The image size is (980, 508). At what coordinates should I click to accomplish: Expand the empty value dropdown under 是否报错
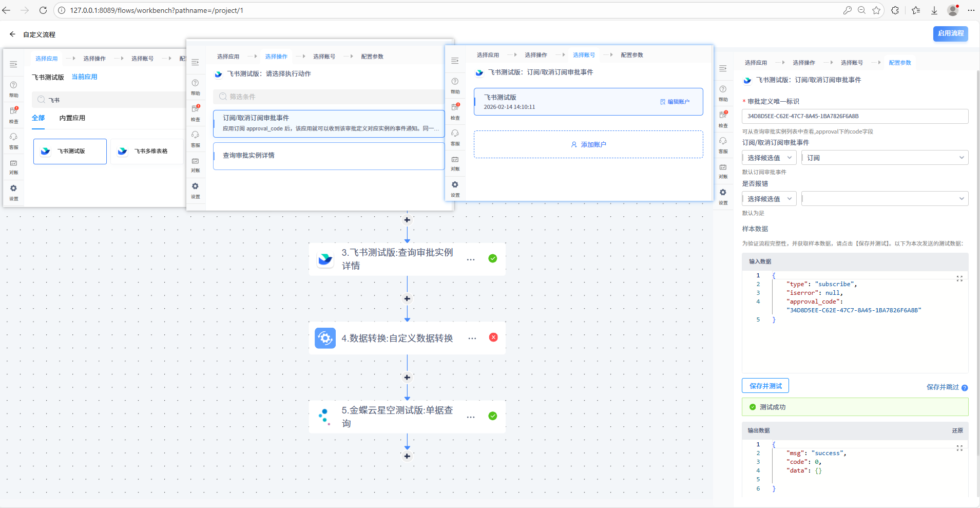tap(885, 199)
